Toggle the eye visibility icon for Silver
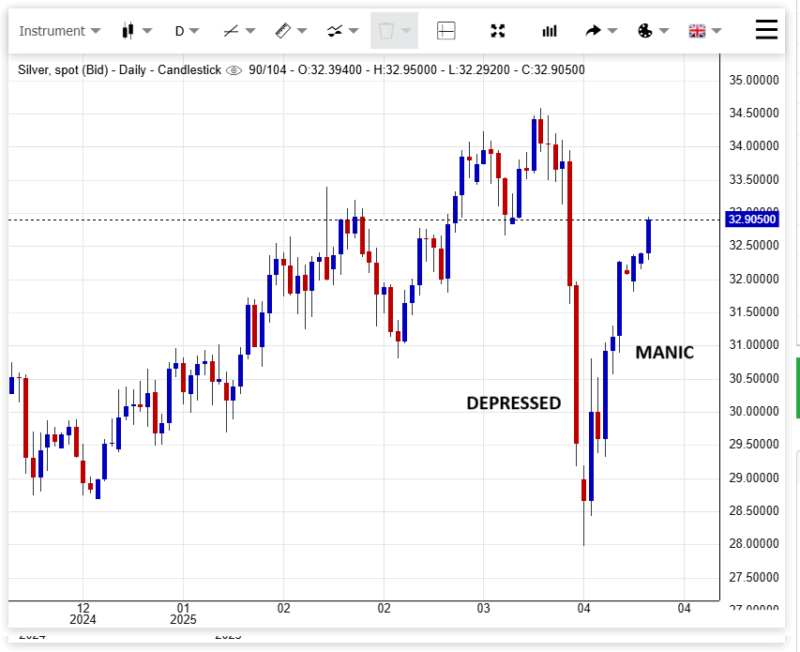 click(x=234, y=70)
